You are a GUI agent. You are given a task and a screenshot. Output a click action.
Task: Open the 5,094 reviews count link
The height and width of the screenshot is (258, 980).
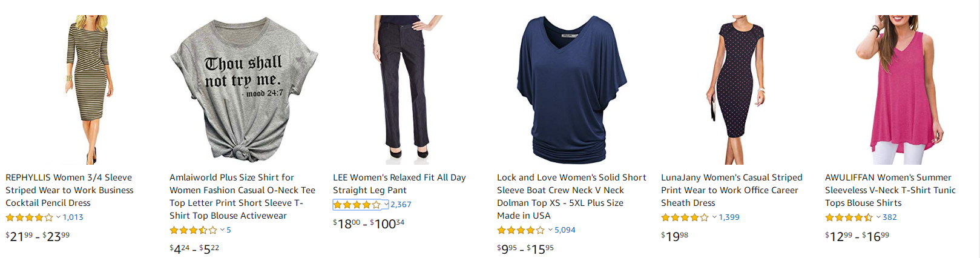click(565, 230)
